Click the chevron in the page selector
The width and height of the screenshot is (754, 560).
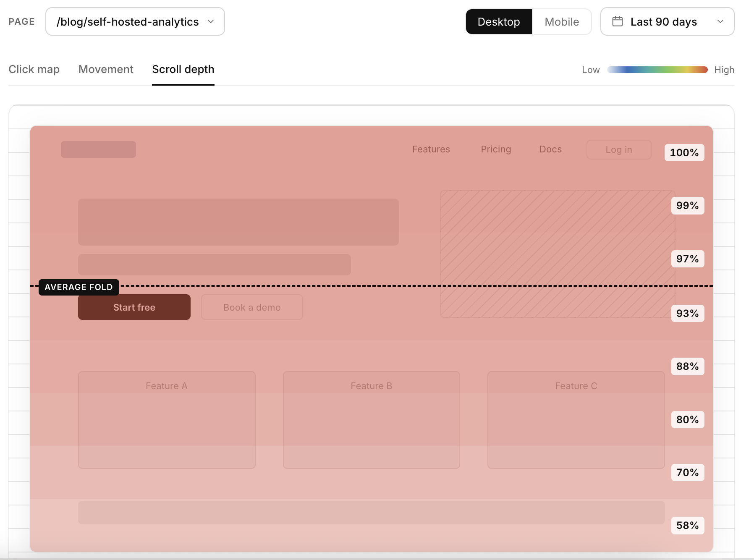(211, 21)
